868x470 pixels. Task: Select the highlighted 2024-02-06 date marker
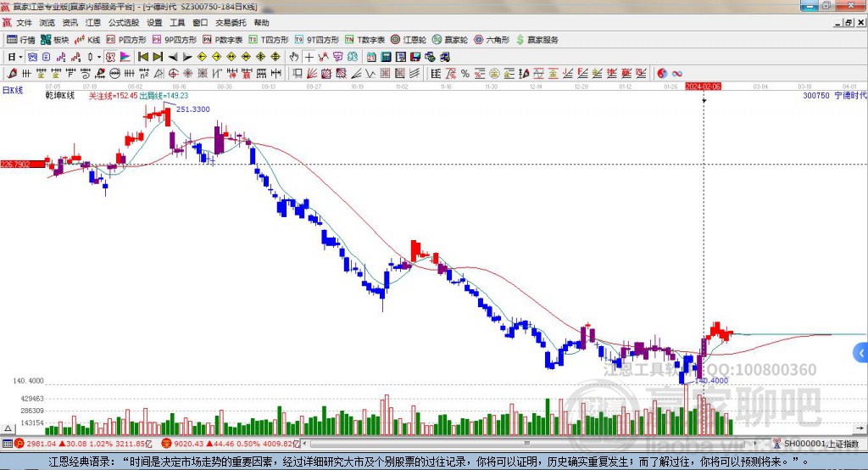pyautogui.click(x=703, y=87)
